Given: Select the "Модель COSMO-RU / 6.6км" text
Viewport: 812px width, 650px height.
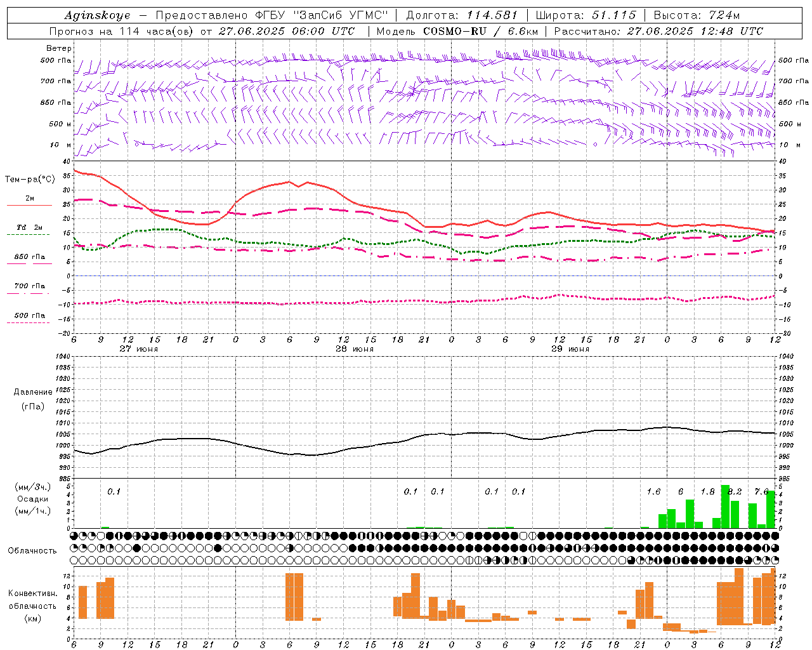Looking at the screenshot, I should (x=457, y=31).
